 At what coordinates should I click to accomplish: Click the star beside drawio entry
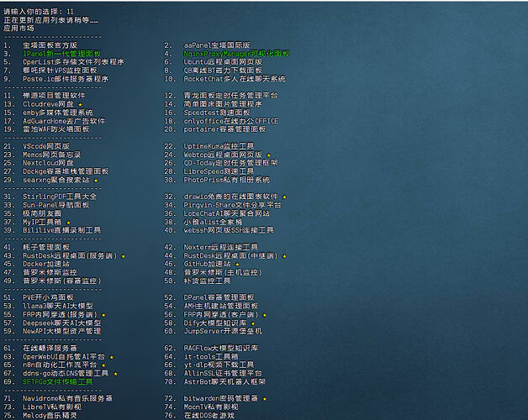tap(284, 197)
